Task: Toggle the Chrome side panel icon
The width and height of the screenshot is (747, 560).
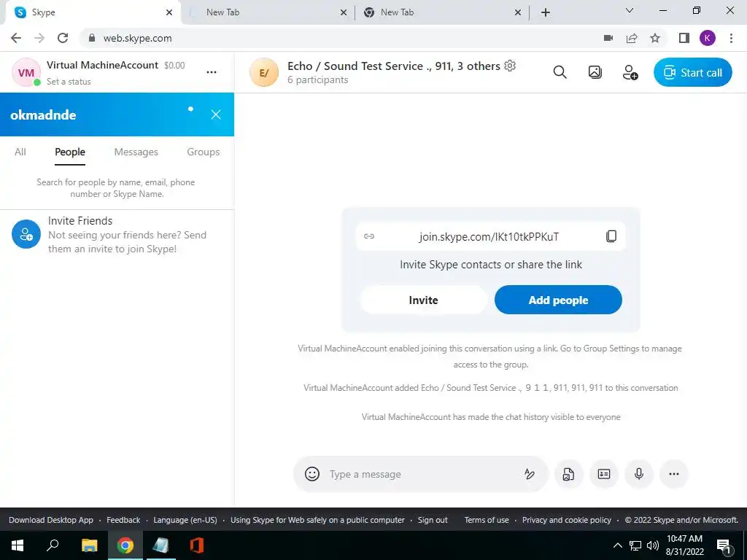Action: (x=684, y=38)
